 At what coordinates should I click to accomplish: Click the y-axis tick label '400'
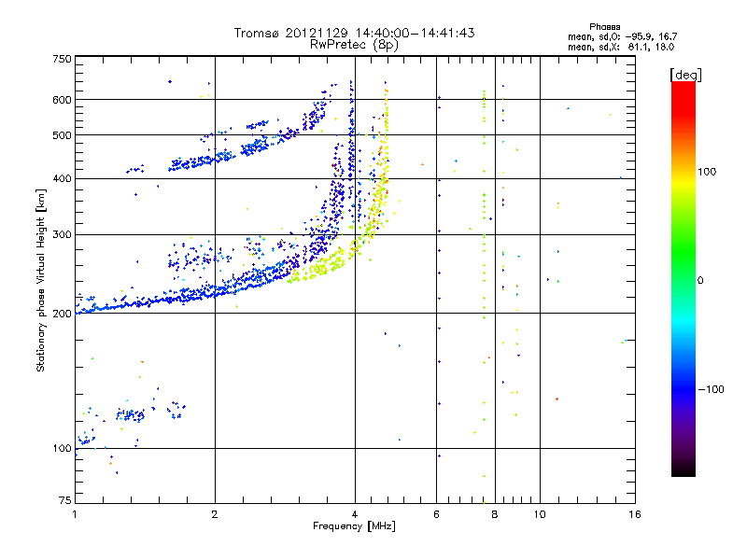[x=62, y=179]
